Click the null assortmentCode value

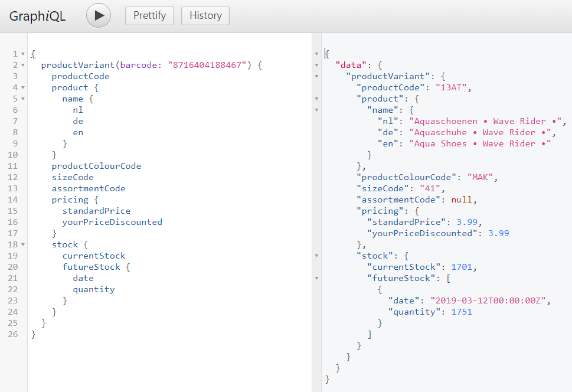(x=462, y=200)
